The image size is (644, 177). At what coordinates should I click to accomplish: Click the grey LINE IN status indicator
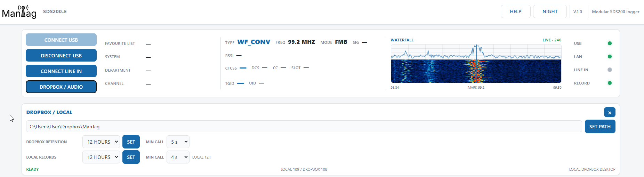click(610, 70)
